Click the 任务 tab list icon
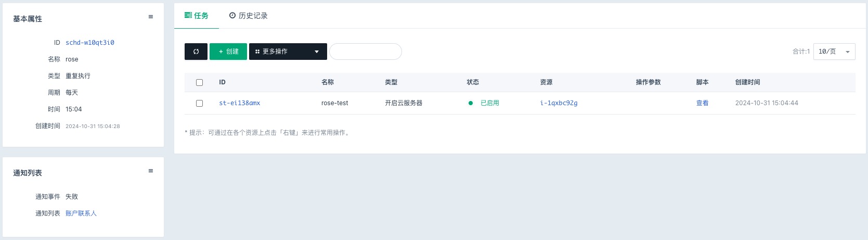Image resolution: width=868 pixels, height=240 pixels. click(x=188, y=16)
